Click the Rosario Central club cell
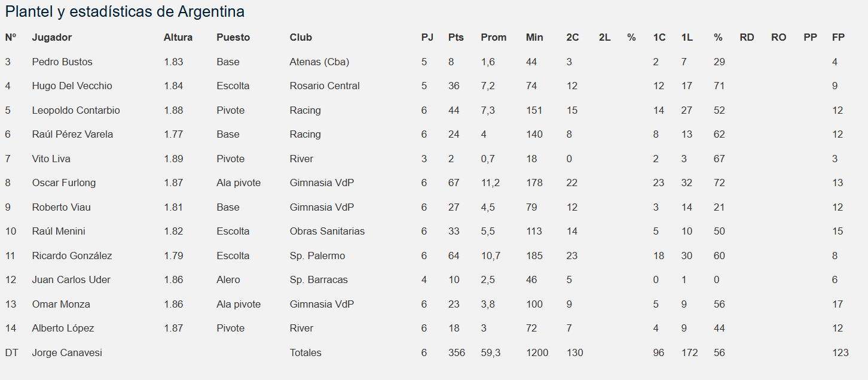The width and height of the screenshot is (868, 380). coord(325,86)
